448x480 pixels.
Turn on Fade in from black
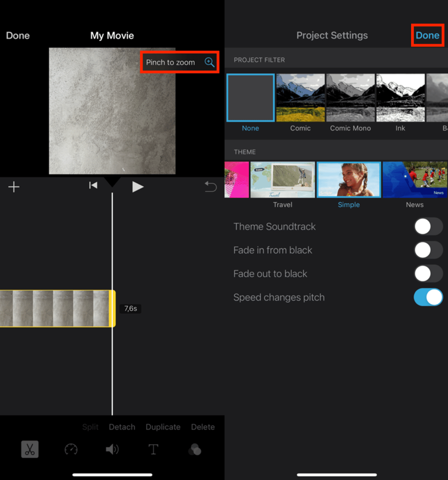point(428,250)
